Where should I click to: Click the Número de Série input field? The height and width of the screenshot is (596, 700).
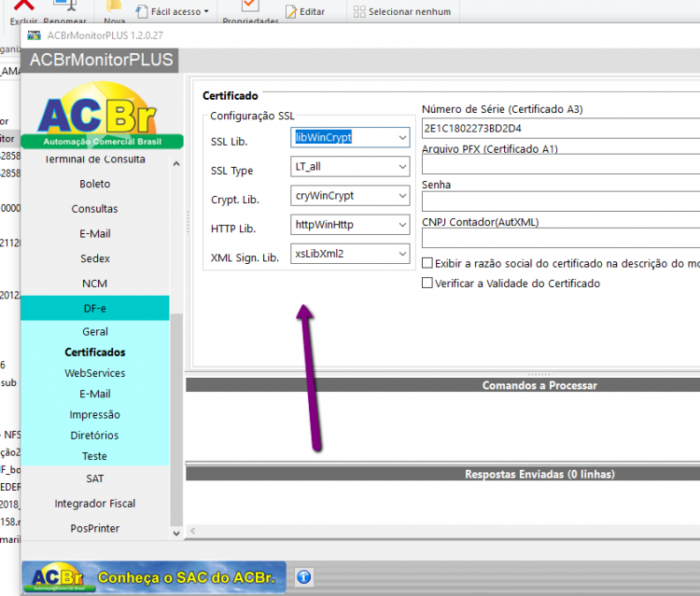(561, 129)
